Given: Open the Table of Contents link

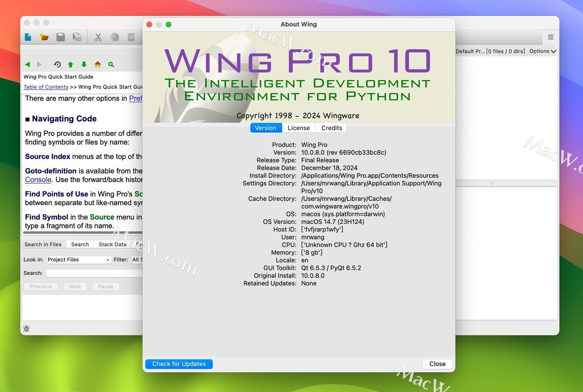Looking at the screenshot, I should [x=46, y=87].
